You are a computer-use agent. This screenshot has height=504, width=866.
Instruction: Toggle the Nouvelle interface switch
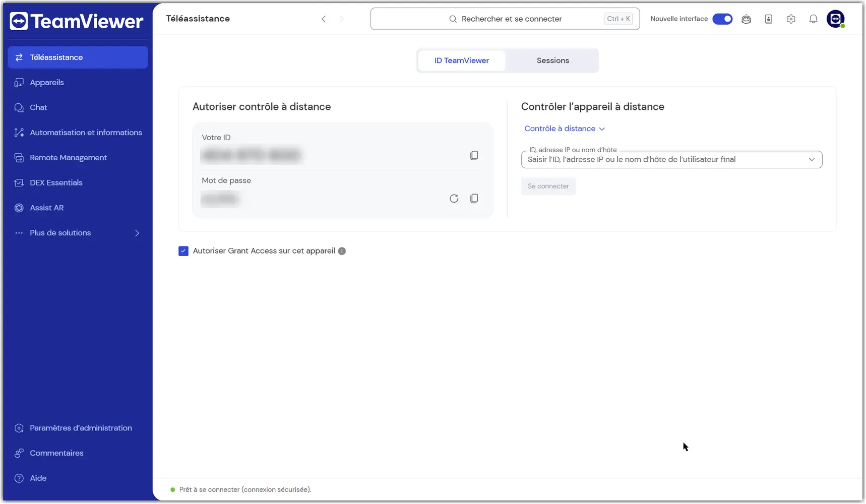click(x=722, y=19)
